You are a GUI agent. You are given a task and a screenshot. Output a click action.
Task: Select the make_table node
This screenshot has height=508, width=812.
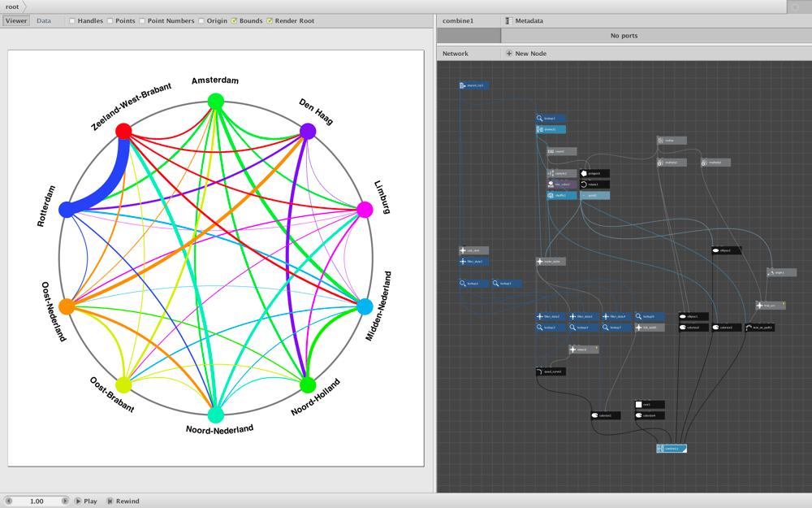pyautogui.click(x=551, y=261)
